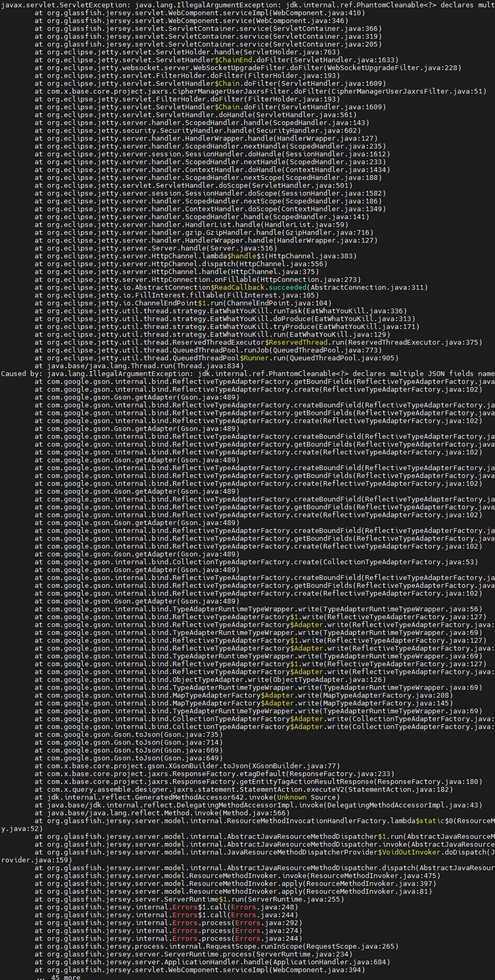Click the ServletContainer.java:205 frame line
The height and width of the screenshot is (980, 495).
point(208,44)
